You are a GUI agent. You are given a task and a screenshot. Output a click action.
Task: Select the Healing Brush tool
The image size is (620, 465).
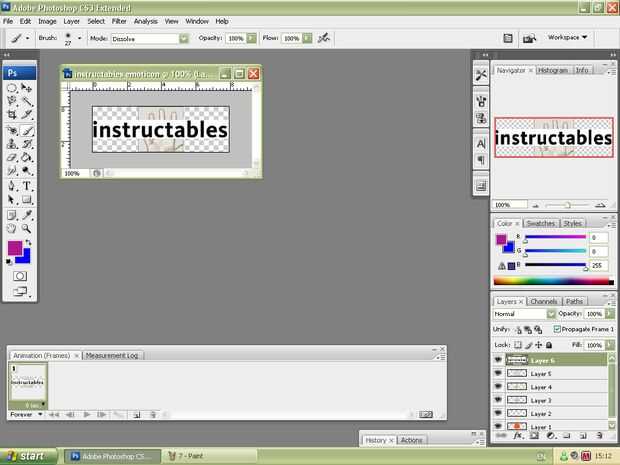tap(12, 130)
